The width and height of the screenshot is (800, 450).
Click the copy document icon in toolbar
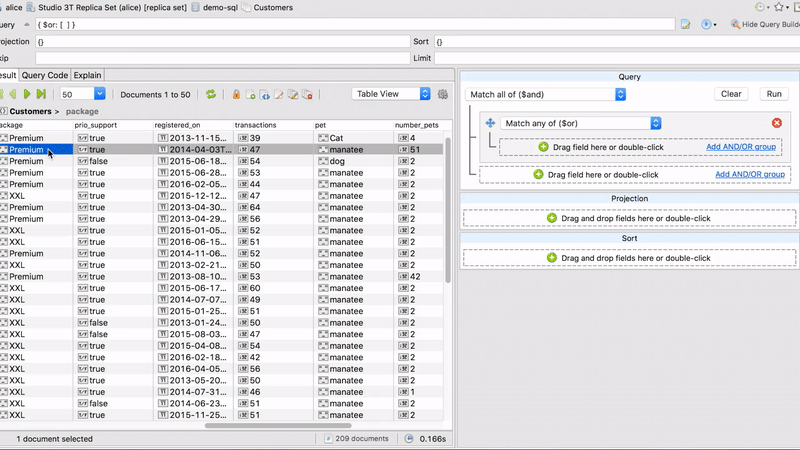(293, 94)
